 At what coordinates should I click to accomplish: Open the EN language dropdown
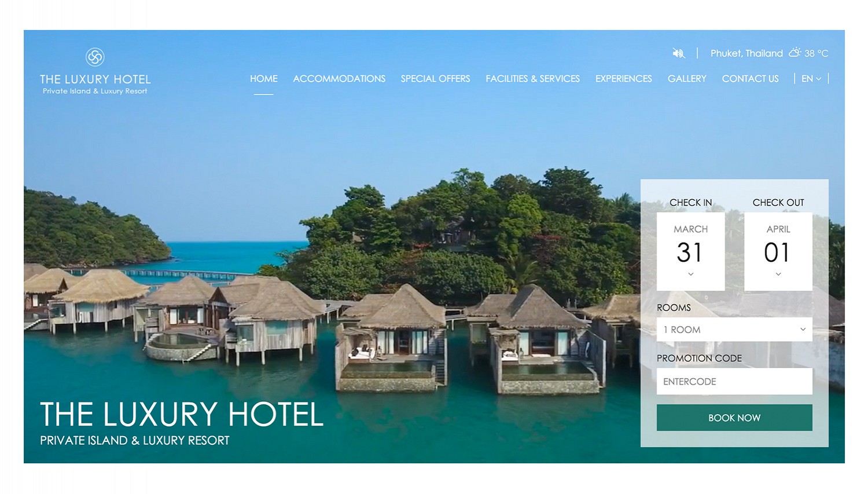[811, 79]
